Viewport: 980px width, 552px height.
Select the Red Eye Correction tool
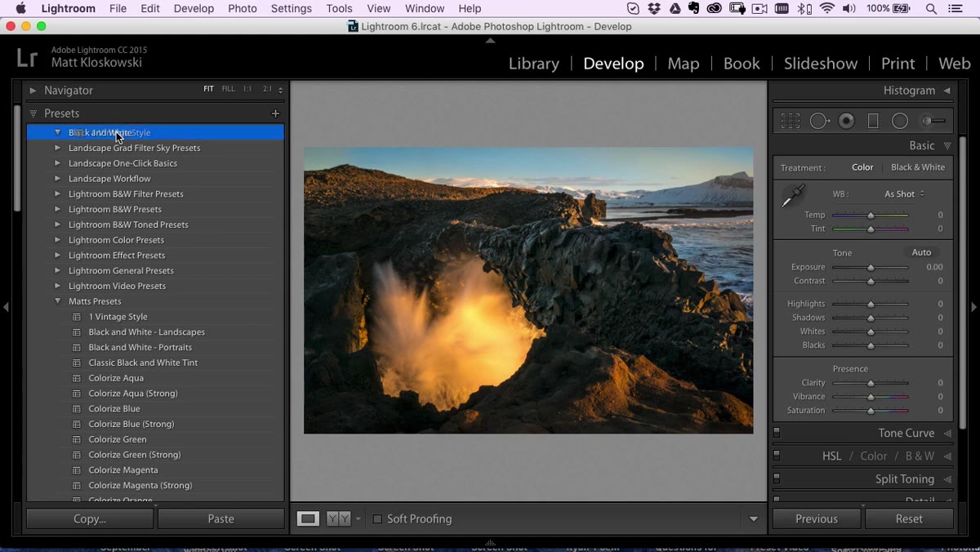847,121
